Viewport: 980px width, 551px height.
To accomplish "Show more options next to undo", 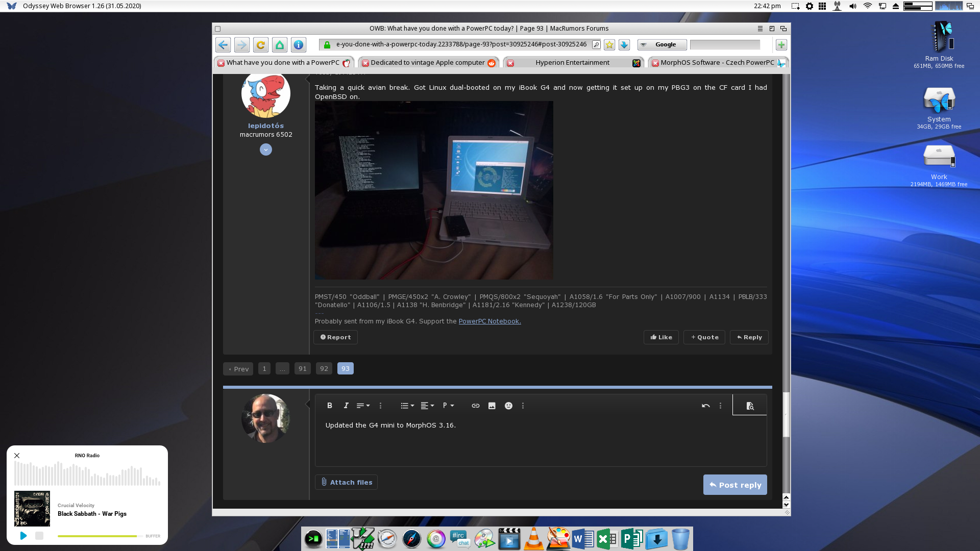I will 720,406.
